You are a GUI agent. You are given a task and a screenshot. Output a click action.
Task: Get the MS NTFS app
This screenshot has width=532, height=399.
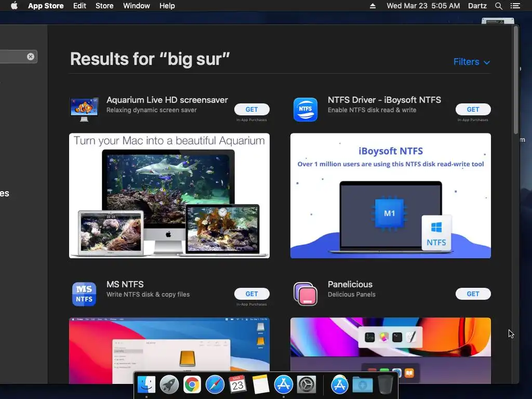252,294
